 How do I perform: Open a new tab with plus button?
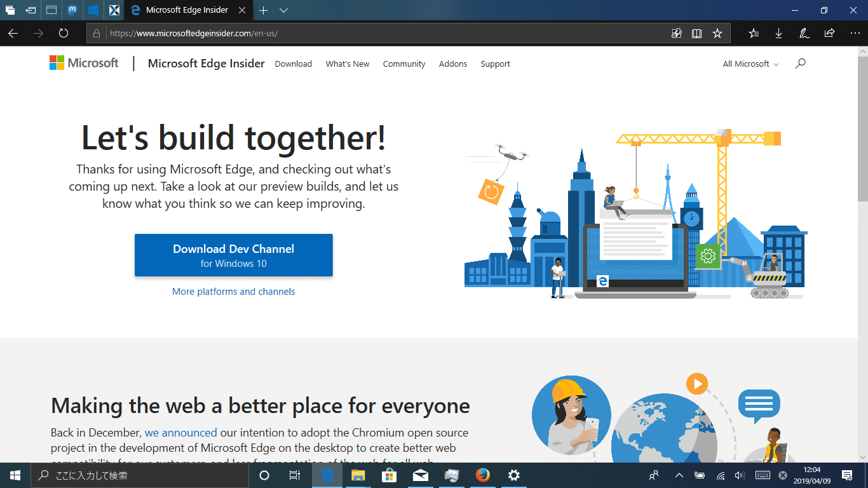coord(263,10)
